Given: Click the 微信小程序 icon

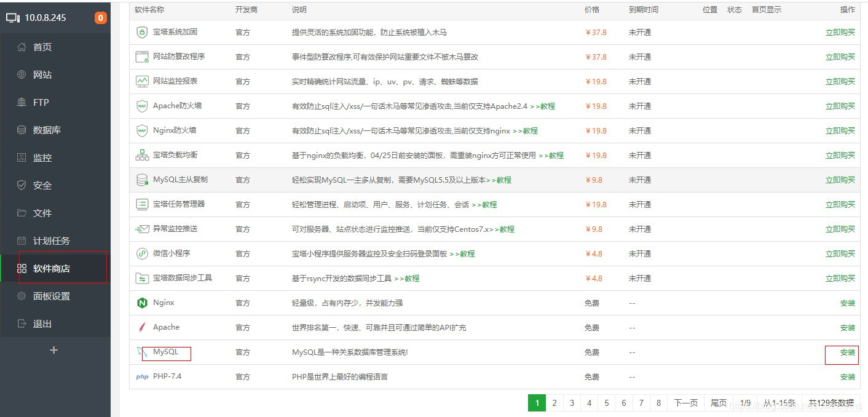Looking at the screenshot, I should 142,253.
